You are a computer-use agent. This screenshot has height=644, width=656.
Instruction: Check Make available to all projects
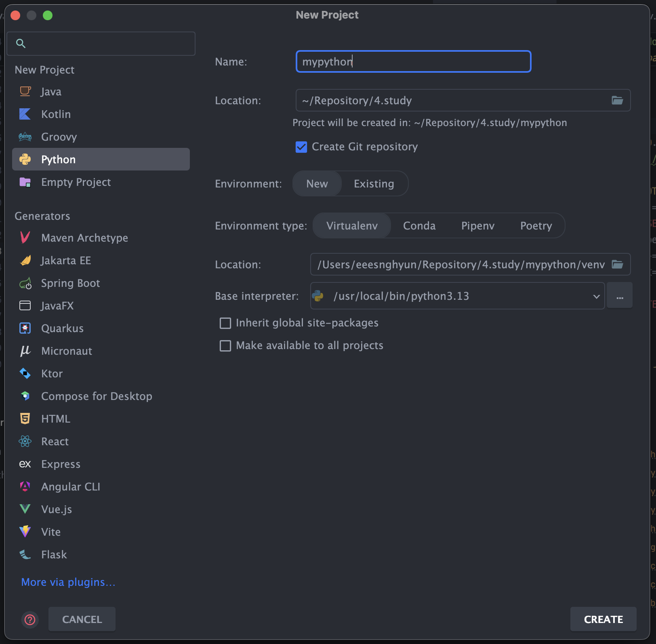(225, 345)
